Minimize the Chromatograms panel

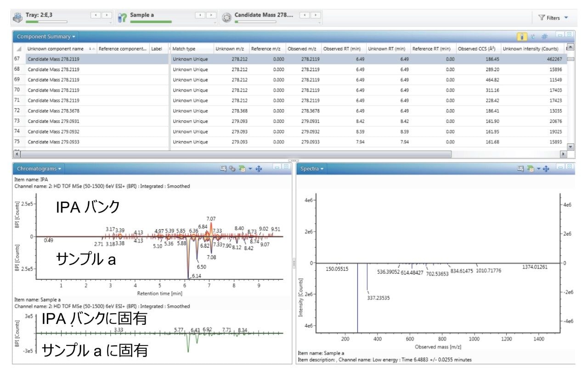click(x=277, y=166)
